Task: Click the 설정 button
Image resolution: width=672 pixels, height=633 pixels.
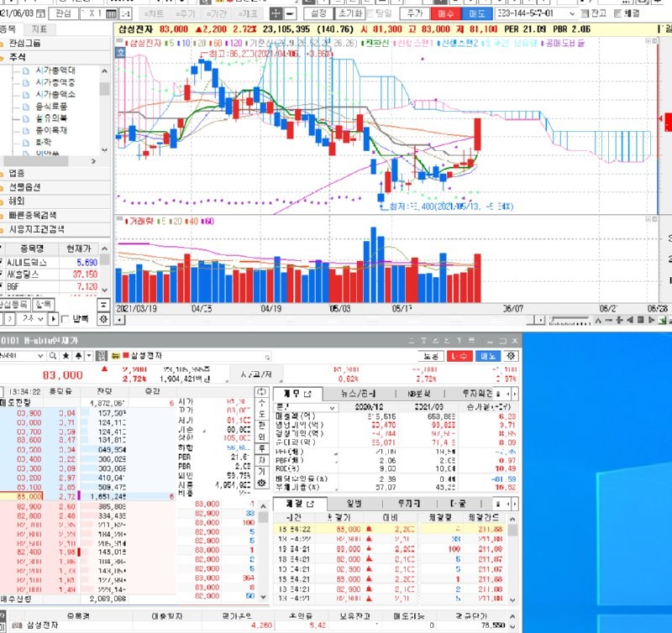Action: pos(318,13)
